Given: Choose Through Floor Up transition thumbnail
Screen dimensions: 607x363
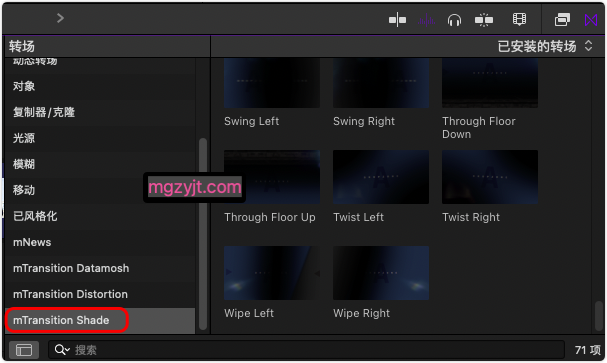Looking at the screenshot, I should pyautogui.click(x=272, y=177).
